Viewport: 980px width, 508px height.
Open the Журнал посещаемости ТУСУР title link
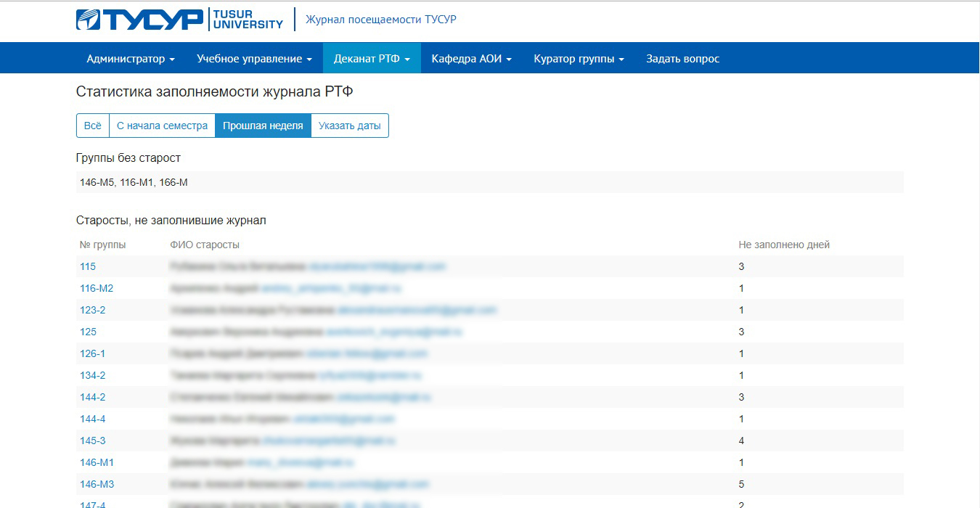pos(380,20)
